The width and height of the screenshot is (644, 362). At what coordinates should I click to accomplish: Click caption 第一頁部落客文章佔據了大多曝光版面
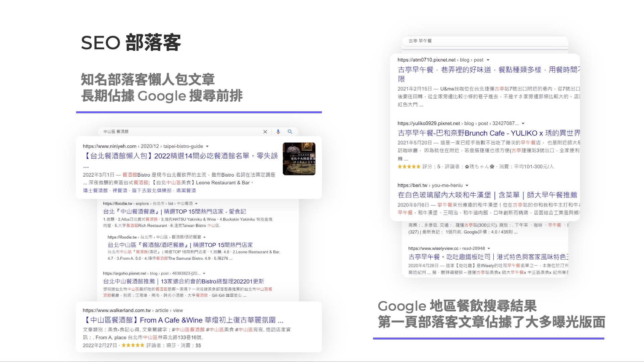[x=491, y=322]
